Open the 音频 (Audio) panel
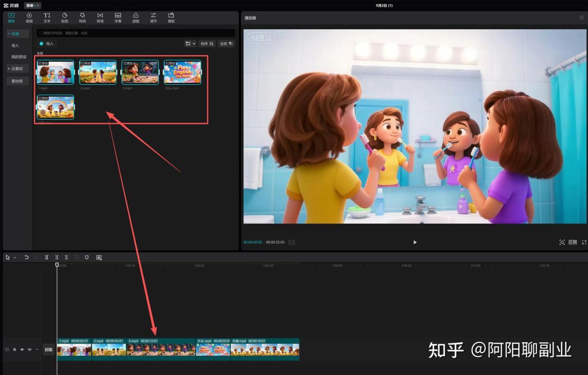Image resolution: width=588 pixels, height=375 pixels. [x=29, y=17]
